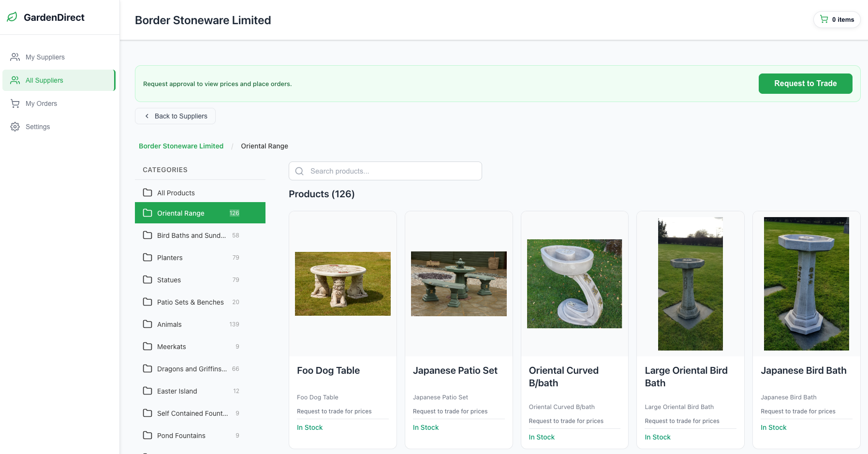Click the back chevron on Back to Suppliers
Screen dimensions: 868x454
click(147, 116)
